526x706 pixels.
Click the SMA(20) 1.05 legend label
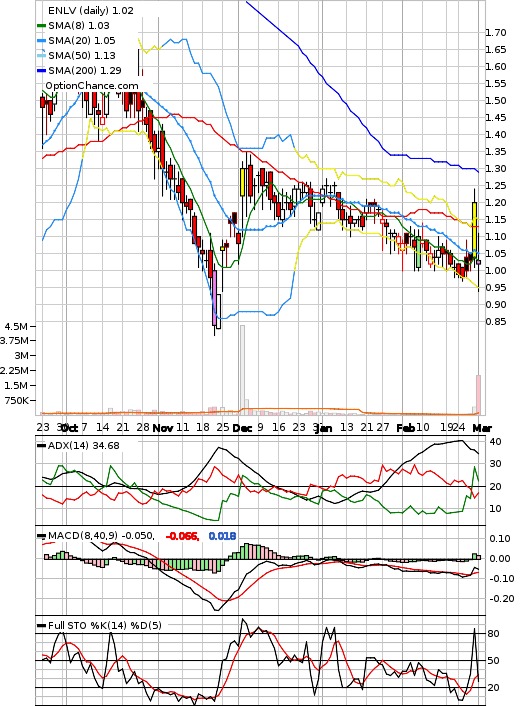[x=82, y=41]
